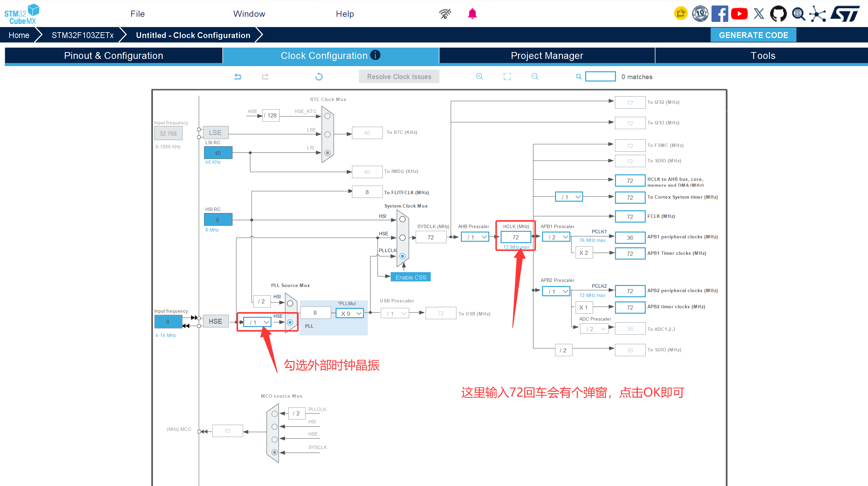Screen dimensions: 868x486
Task: Open the APB1 Prescaler /2 dropdown
Action: (x=556, y=237)
